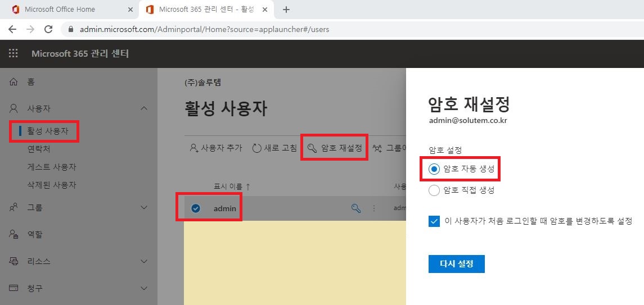Uncheck the admin row selection checkmark
The width and height of the screenshot is (644, 305).
196,208
